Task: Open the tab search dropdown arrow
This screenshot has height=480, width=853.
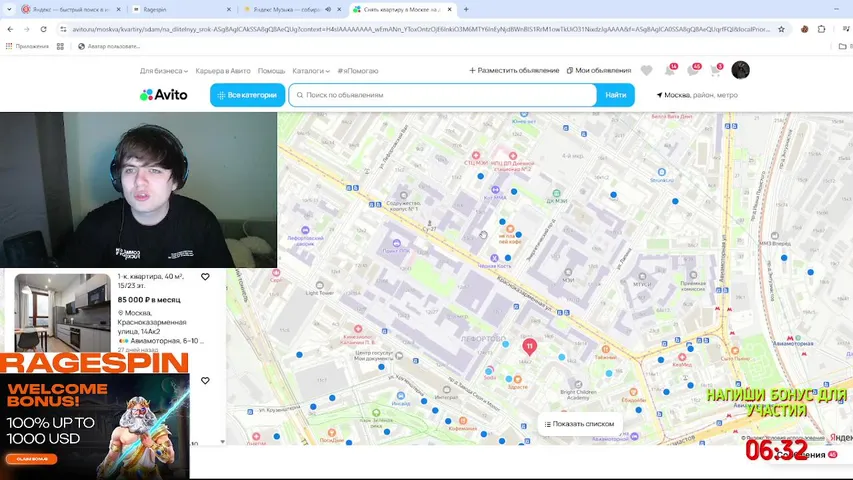Action: pyautogui.click(x=9, y=9)
